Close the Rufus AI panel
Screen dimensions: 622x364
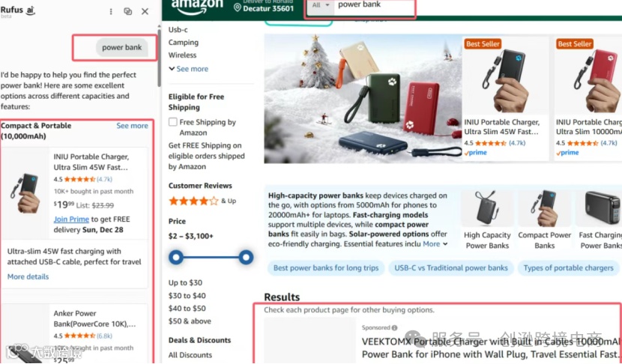point(145,11)
